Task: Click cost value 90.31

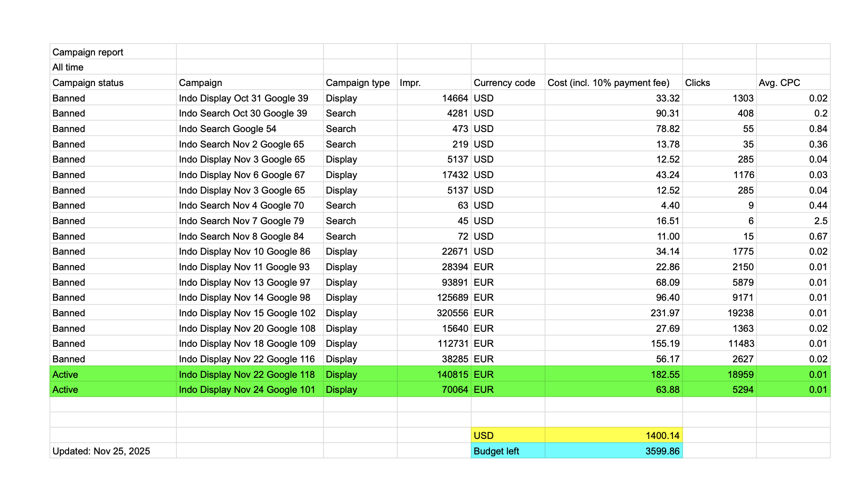Action: (614, 113)
